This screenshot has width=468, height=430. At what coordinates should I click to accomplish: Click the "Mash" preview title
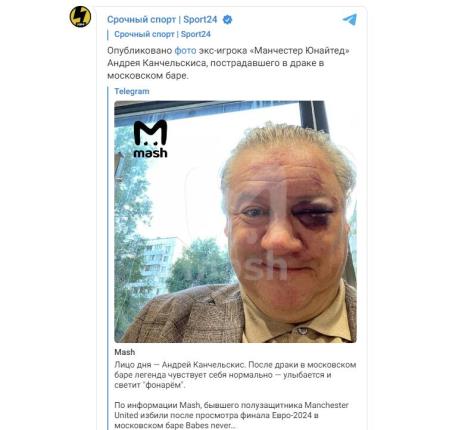[125, 352]
